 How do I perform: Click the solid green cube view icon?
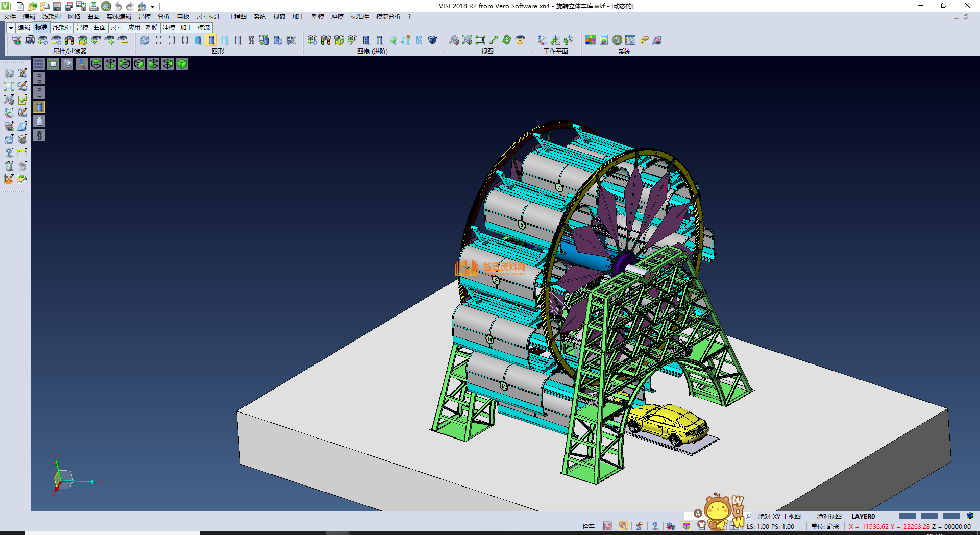(x=182, y=64)
